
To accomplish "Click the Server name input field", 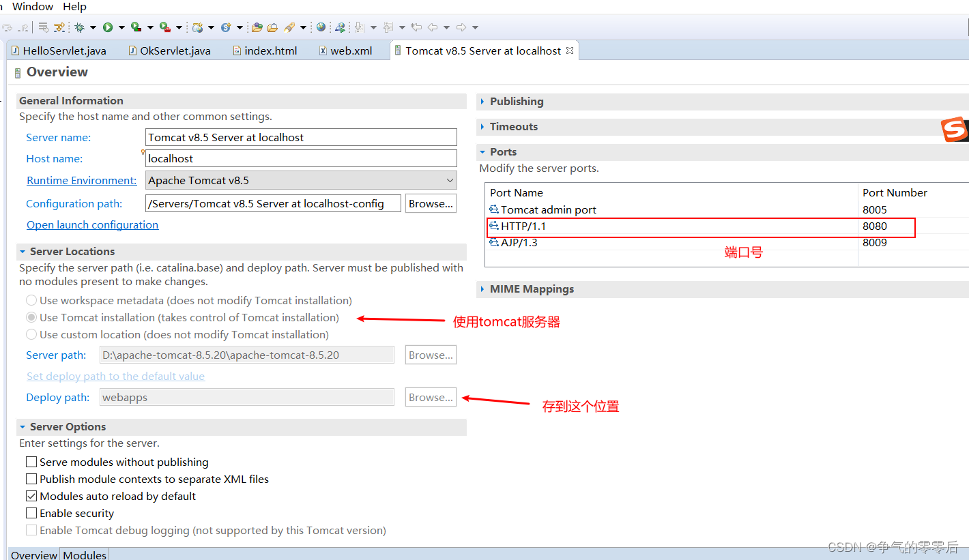I will (x=301, y=137).
